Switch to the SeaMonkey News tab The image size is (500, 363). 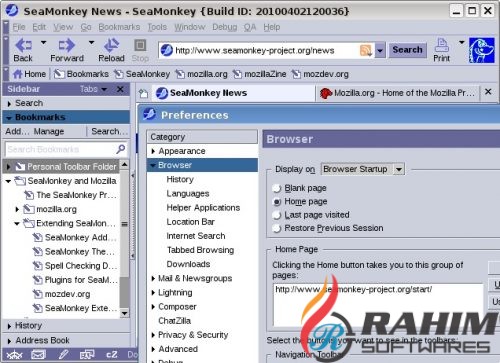point(233,93)
